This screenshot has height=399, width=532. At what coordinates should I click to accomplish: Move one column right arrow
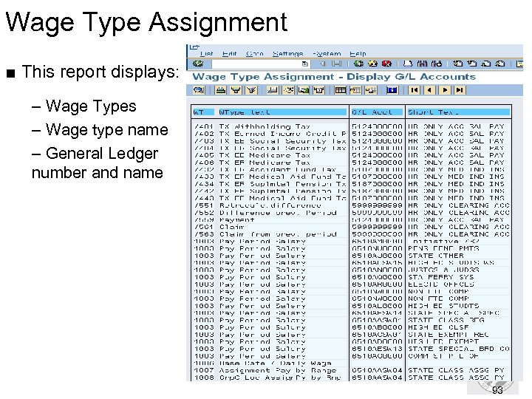point(445,90)
